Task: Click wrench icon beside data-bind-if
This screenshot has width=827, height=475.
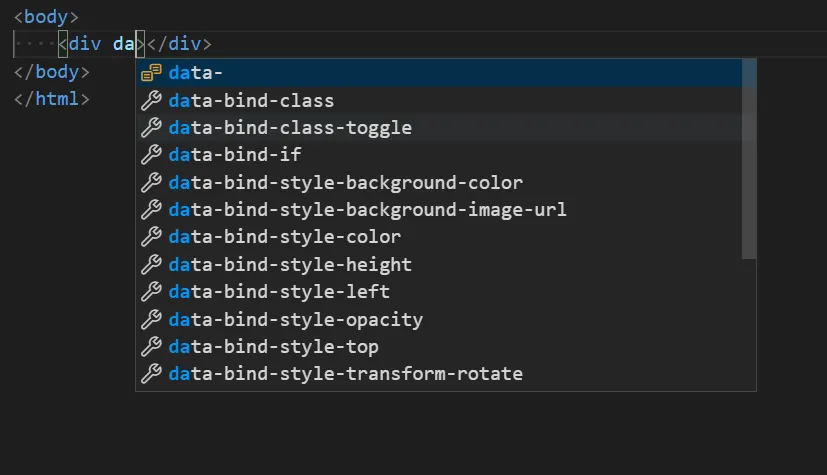Action: 151,155
